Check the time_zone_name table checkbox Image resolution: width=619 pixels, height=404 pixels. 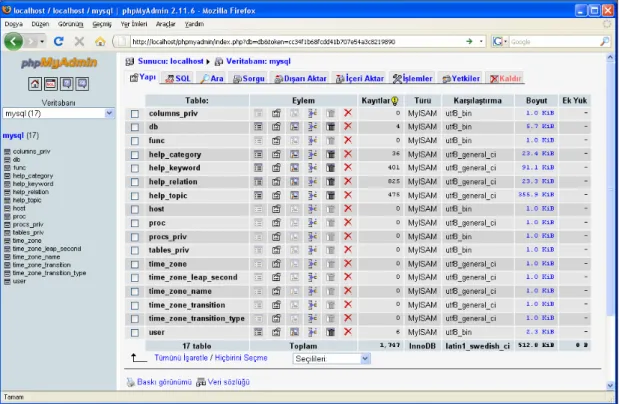click(135, 292)
